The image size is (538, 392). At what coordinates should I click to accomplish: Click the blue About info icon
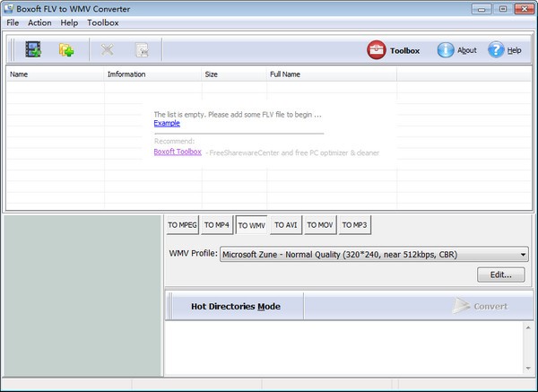pyautogui.click(x=446, y=50)
